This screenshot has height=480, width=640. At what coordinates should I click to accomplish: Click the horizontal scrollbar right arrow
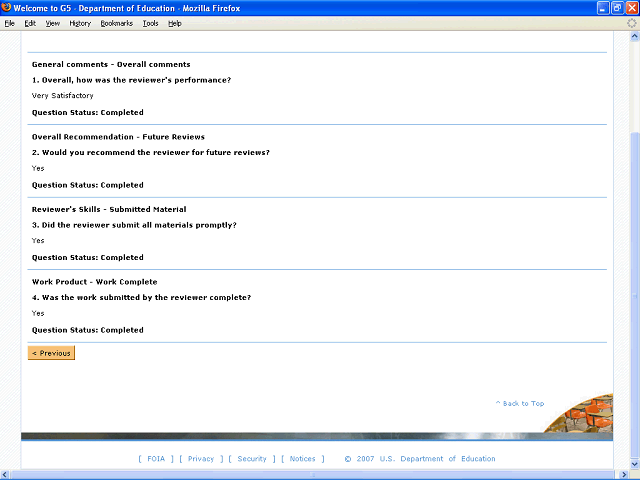point(624,475)
